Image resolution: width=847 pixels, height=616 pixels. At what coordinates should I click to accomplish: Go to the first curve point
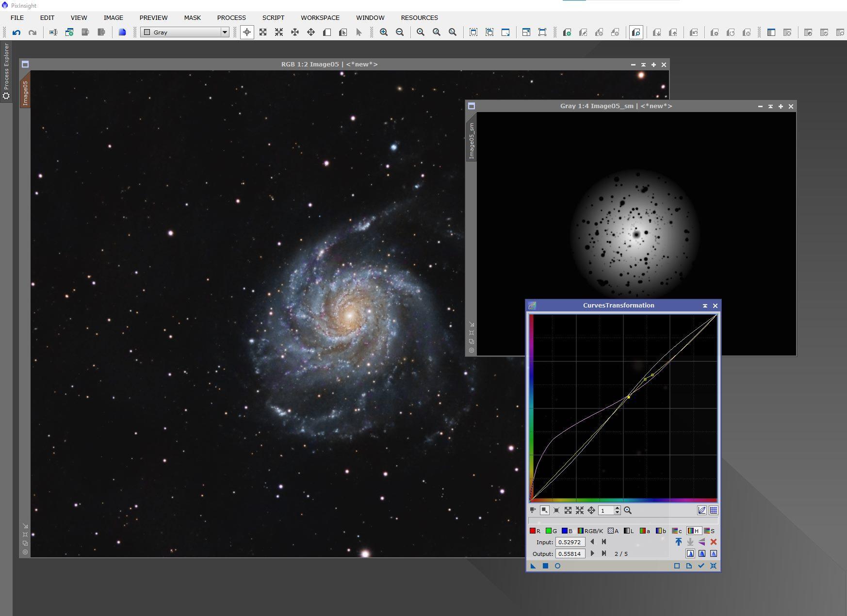pyautogui.click(x=604, y=542)
